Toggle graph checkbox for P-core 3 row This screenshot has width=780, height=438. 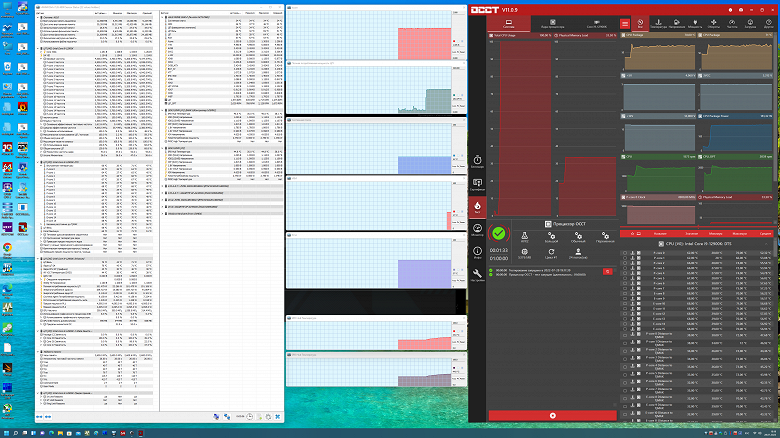(639, 268)
